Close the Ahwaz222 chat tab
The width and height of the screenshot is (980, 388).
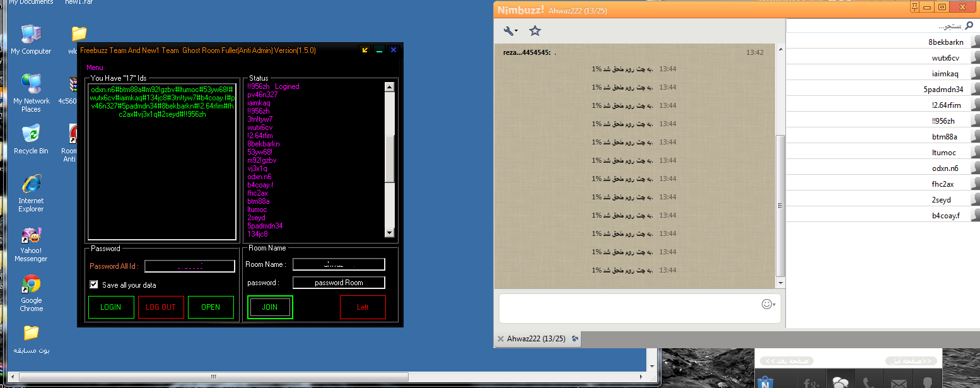click(x=501, y=339)
